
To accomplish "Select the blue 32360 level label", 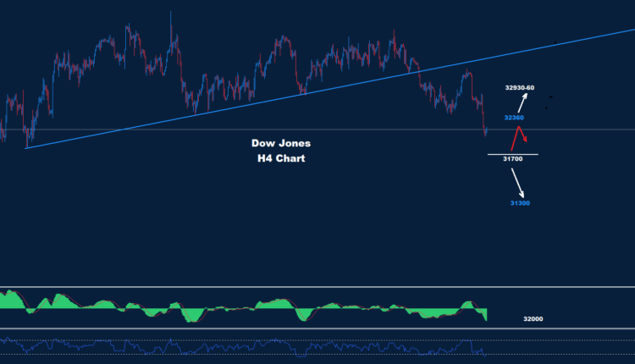I will coord(514,118).
